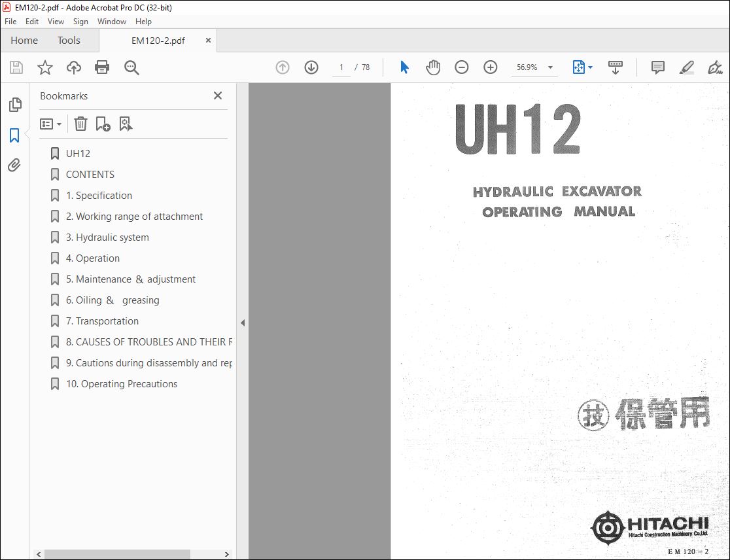Click the Save file icon
The image size is (730, 560).
[x=16, y=67]
